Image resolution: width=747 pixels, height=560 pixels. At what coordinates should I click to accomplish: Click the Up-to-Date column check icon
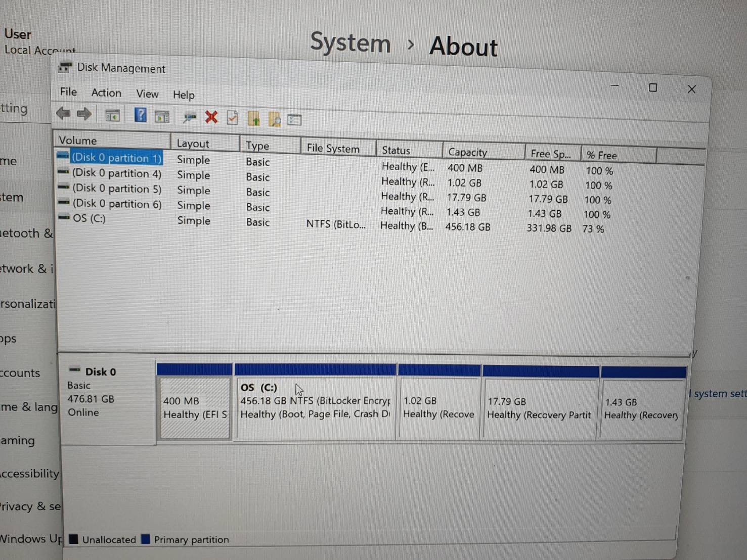(x=232, y=118)
